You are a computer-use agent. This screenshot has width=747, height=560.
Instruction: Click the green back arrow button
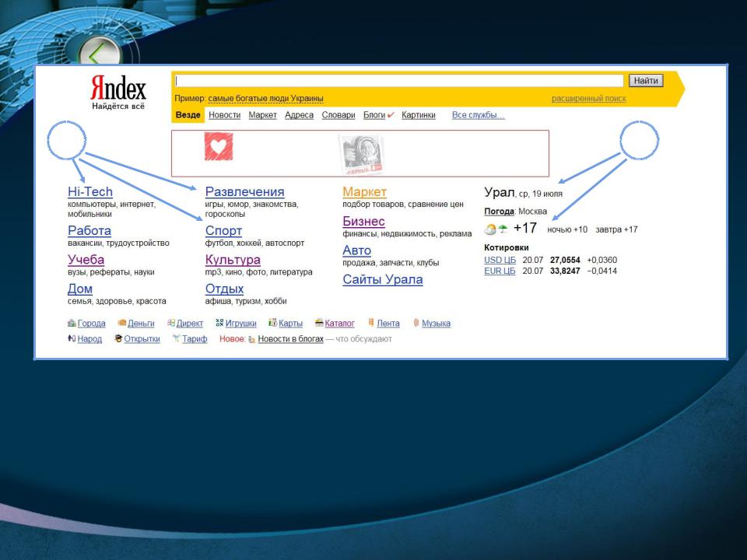[100, 52]
